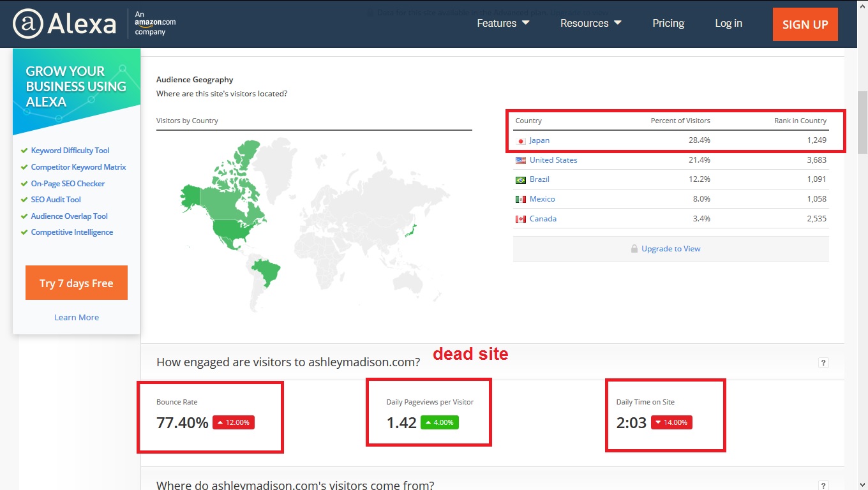Click the Log in link
The height and width of the screenshot is (490, 868).
[x=728, y=24]
